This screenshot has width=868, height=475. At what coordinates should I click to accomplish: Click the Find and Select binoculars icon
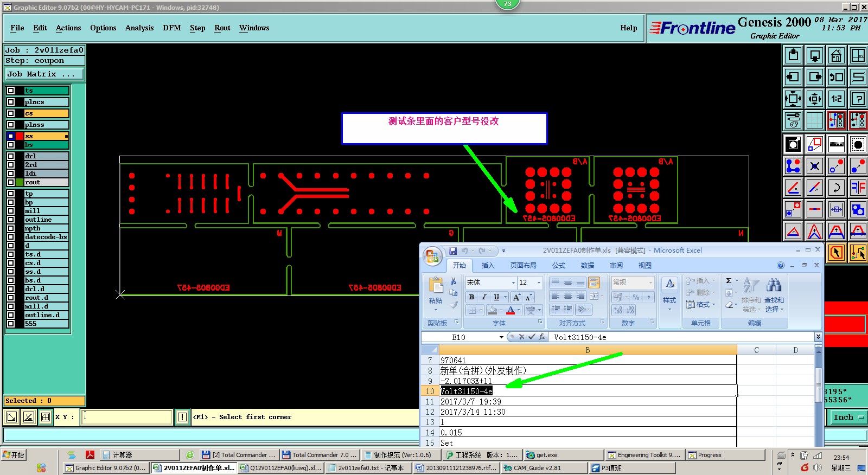click(774, 285)
